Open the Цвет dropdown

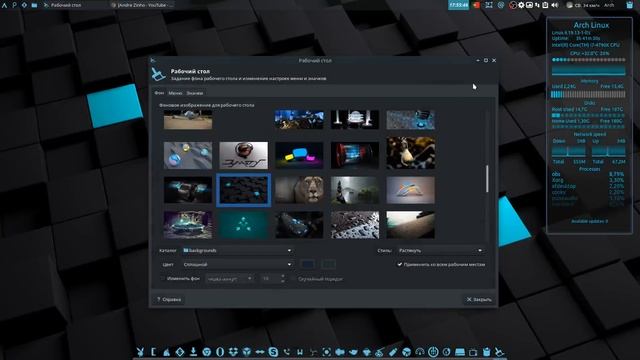coord(237,264)
